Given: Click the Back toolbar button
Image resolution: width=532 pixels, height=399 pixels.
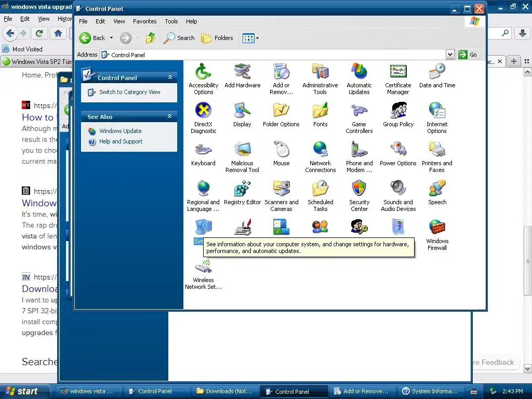Looking at the screenshot, I should click(x=92, y=38).
